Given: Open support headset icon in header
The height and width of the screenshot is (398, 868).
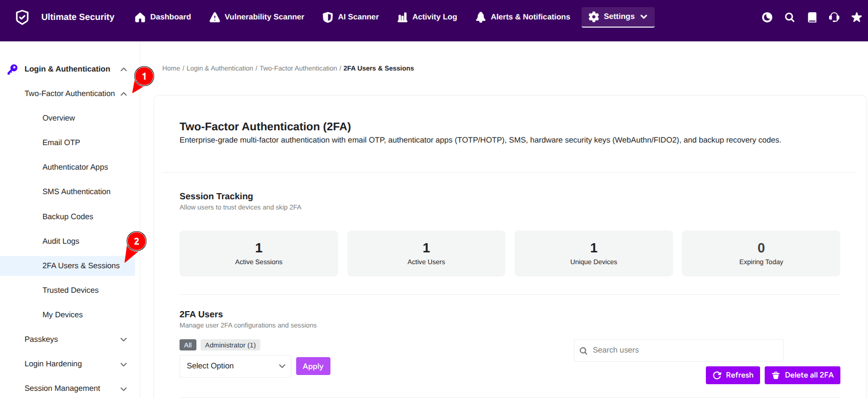Looking at the screenshot, I should 834,17.
